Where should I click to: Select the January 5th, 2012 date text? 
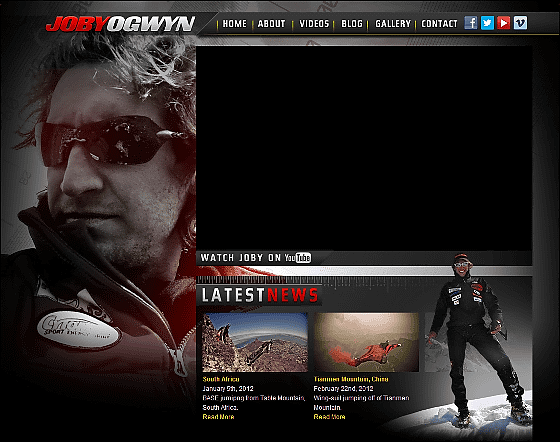click(228, 388)
